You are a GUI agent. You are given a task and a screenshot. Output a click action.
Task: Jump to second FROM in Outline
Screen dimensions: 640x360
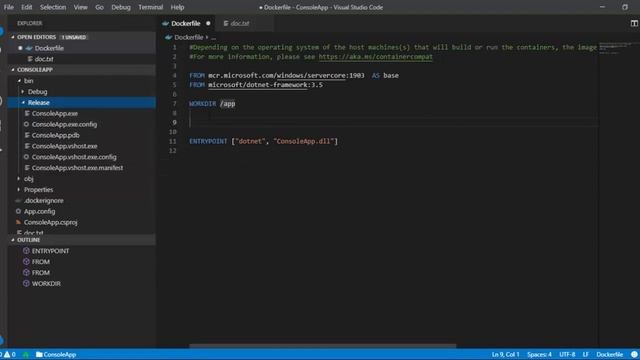pyautogui.click(x=41, y=273)
